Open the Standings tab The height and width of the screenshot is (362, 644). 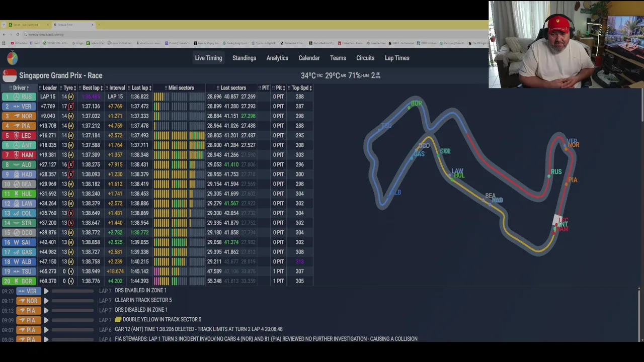click(x=244, y=58)
